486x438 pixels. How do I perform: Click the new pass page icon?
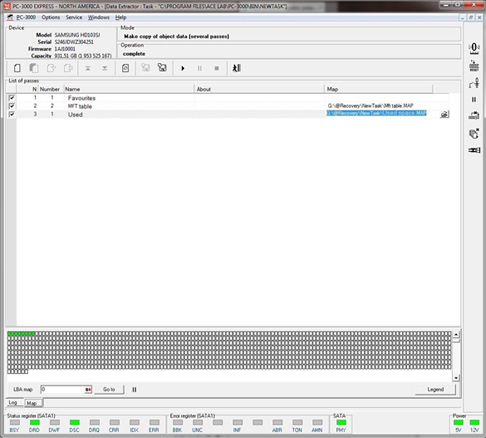[17, 68]
